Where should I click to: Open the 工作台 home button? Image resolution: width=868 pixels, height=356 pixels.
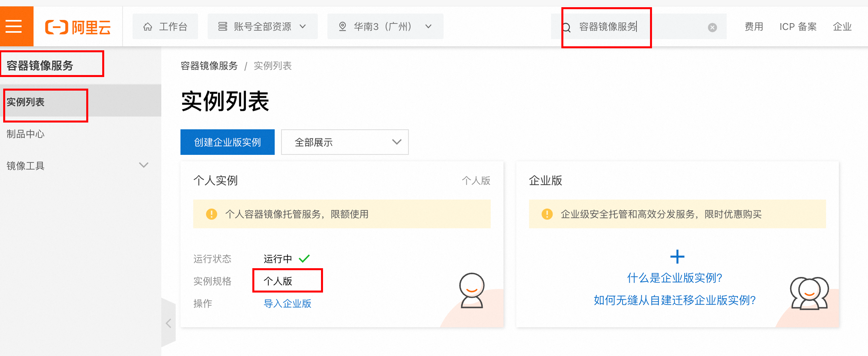(165, 27)
